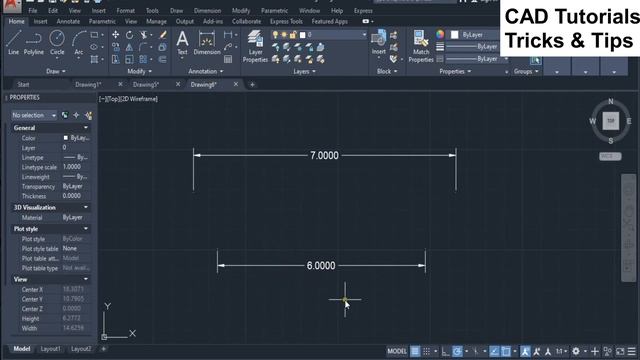This screenshot has height=360, width=640.
Task: Toggle object snap tracking in status bar
Action: (494, 351)
